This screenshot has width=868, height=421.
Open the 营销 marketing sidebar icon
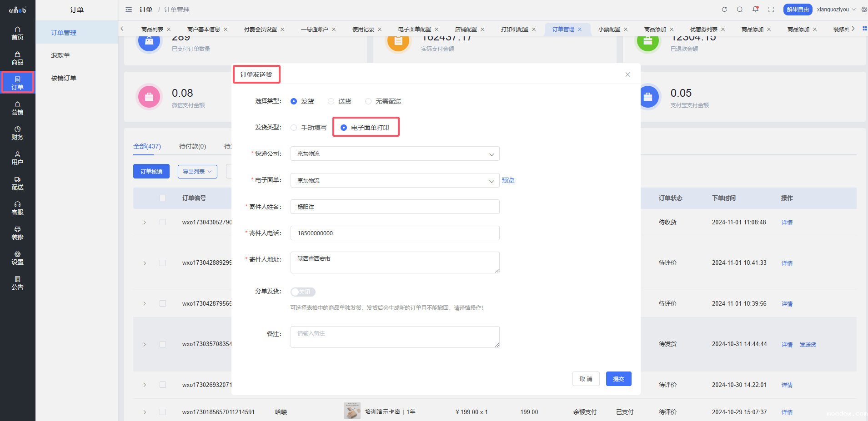pyautogui.click(x=17, y=108)
